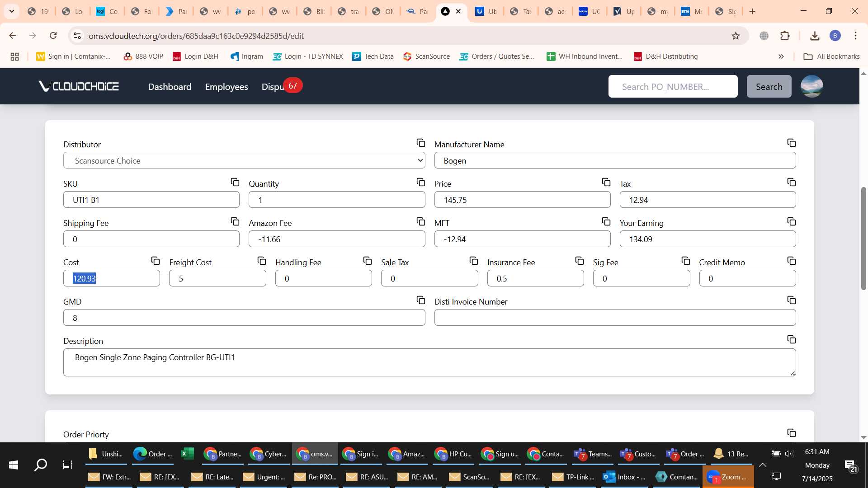Click the vCloudChoice logo

tap(79, 86)
